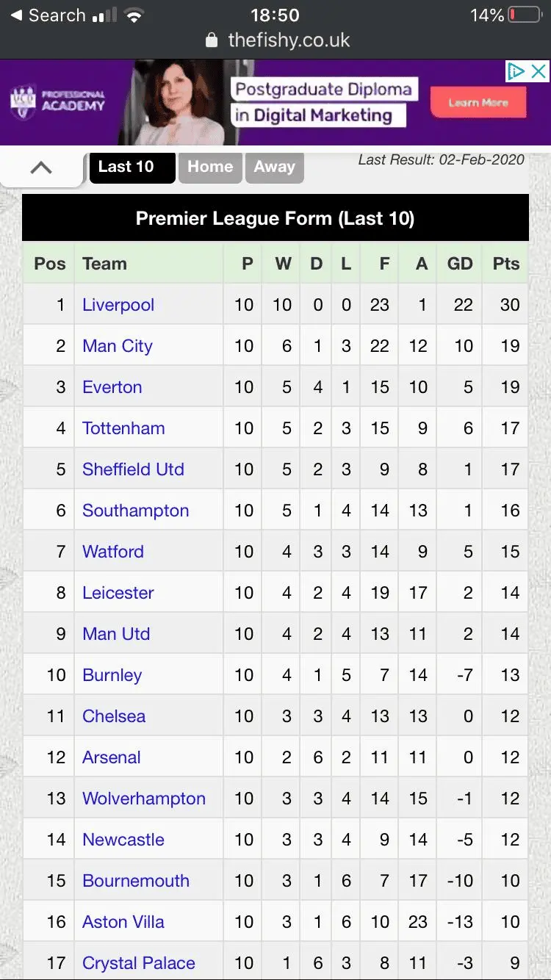Collapse the panel with the up chevron
This screenshot has width=551, height=980.
tap(41, 167)
